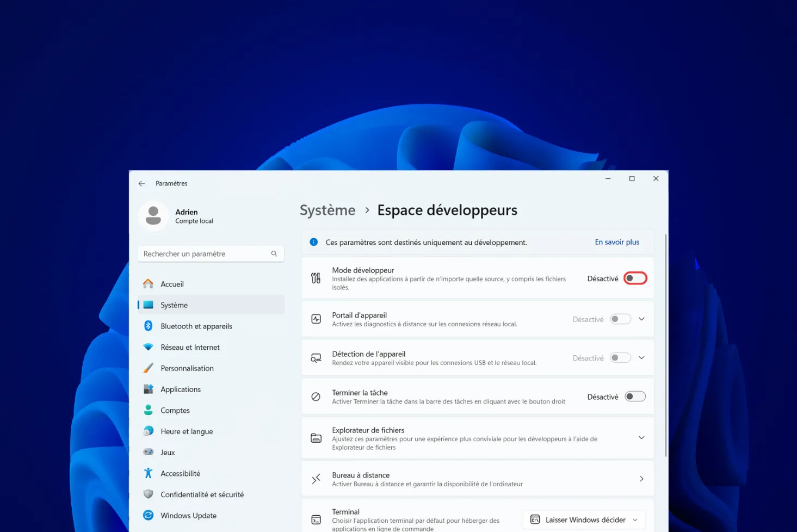Screen dimensions: 797x532
Task: Click the Bureau à distance icon
Action: coord(316,479)
